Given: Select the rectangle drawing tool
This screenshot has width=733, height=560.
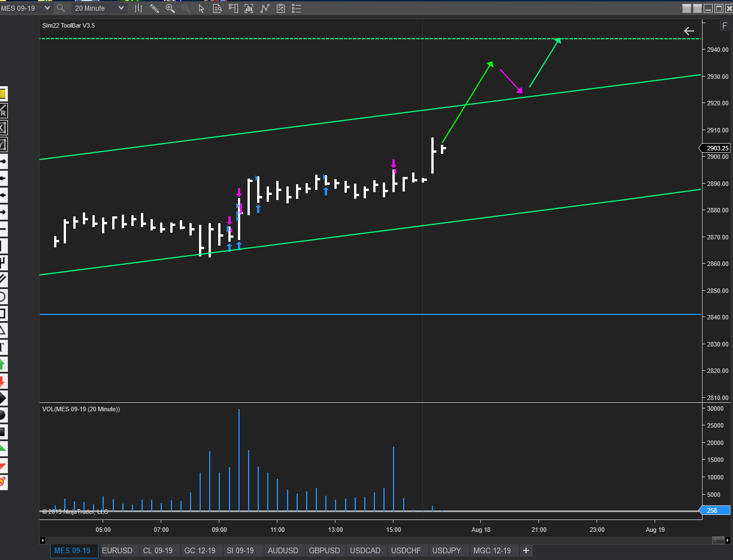Looking at the screenshot, I should click(3, 313).
